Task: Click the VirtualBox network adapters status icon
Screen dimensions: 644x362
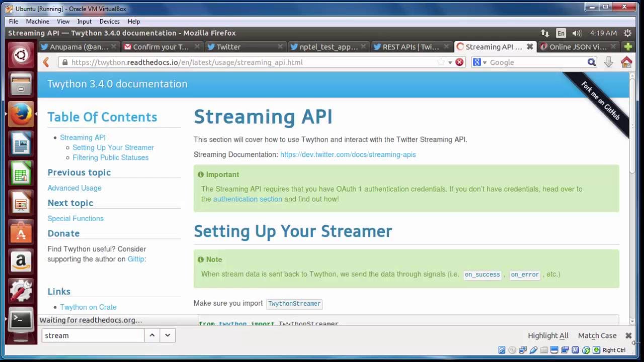Action: click(523, 350)
